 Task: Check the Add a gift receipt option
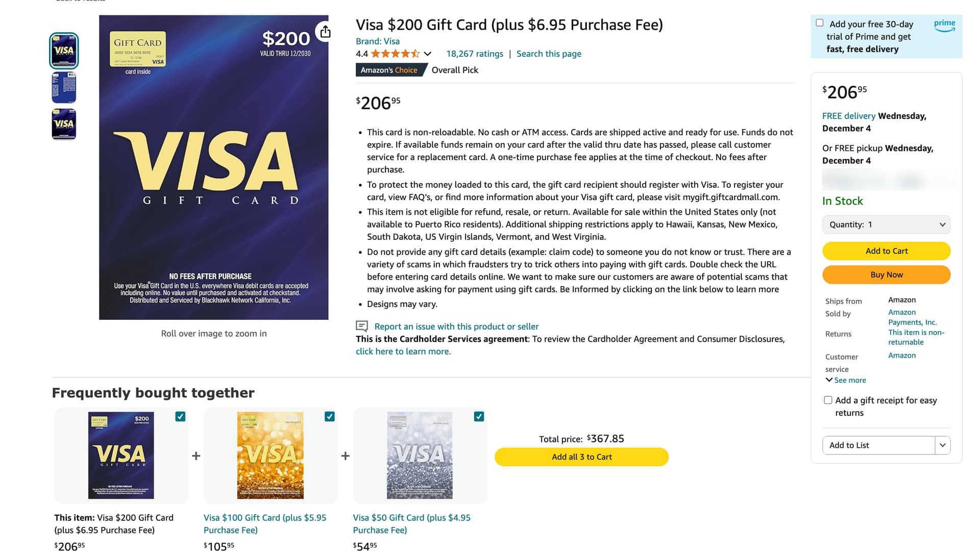click(828, 400)
